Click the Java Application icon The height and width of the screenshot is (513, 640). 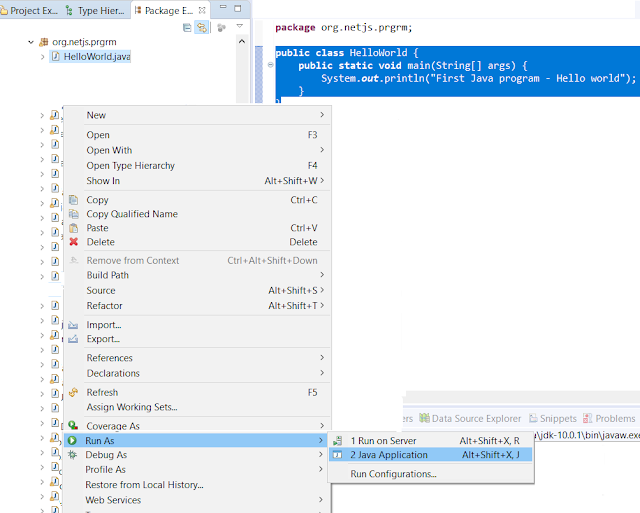pyautogui.click(x=338, y=455)
